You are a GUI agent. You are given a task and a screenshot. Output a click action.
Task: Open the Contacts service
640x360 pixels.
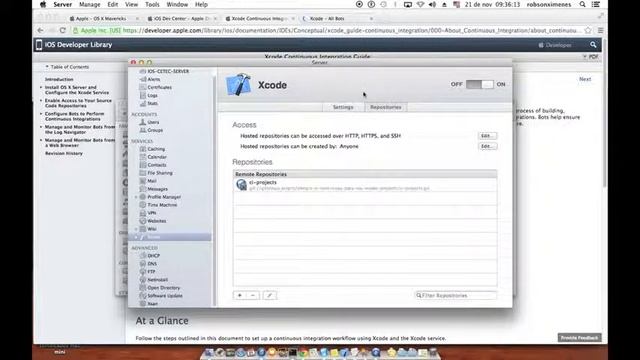pyautogui.click(x=157, y=165)
